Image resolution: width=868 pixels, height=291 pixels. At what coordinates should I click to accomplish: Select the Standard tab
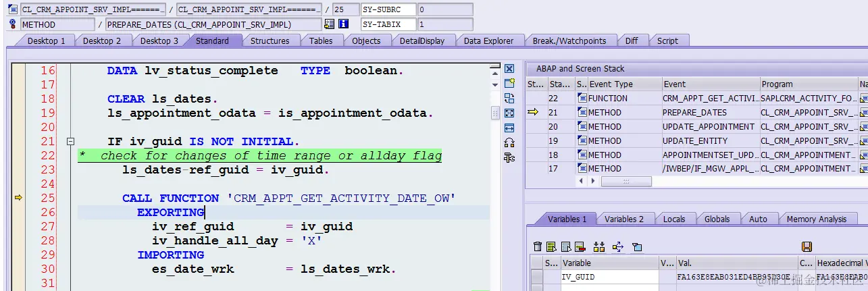click(212, 41)
